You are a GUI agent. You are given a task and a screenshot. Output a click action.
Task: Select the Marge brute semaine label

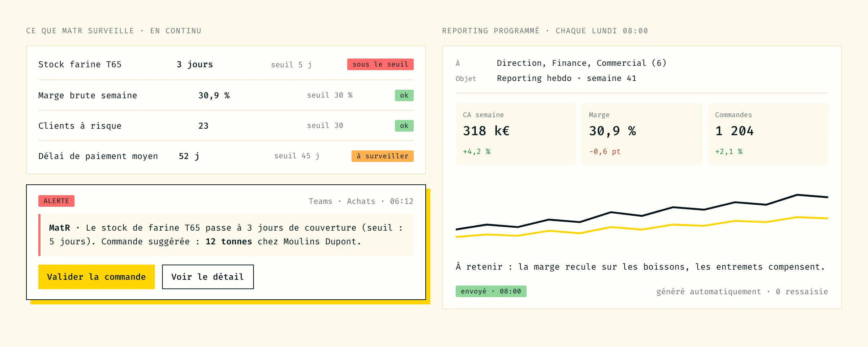tap(88, 95)
